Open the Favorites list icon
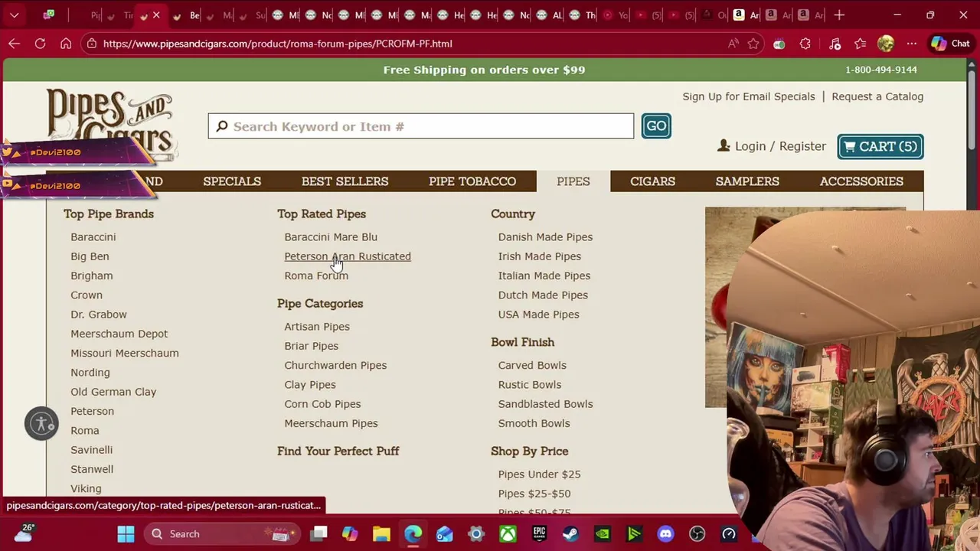The image size is (980, 551). 860,44
